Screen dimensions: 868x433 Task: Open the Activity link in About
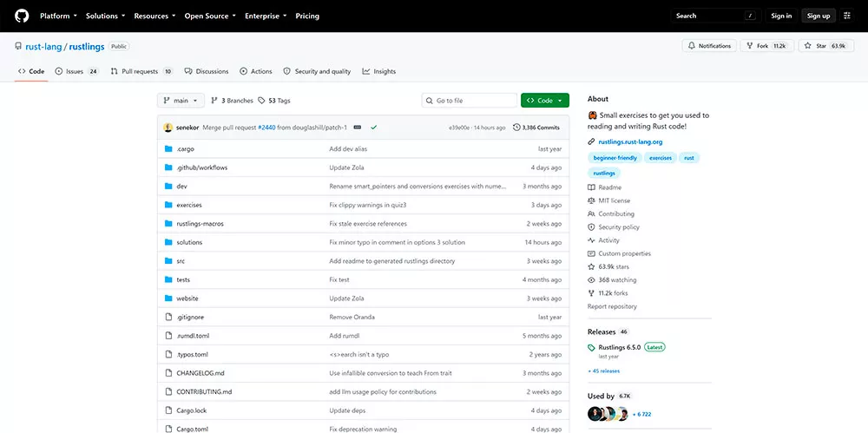pyautogui.click(x=603, y=240)
